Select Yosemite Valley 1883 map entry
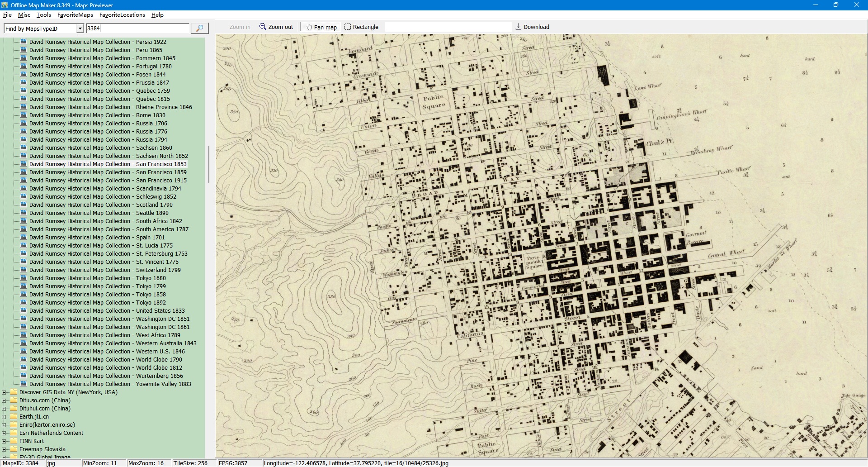The height and width of the screenshot is (467, 868). pyautogui.click(x=110, y=384)
